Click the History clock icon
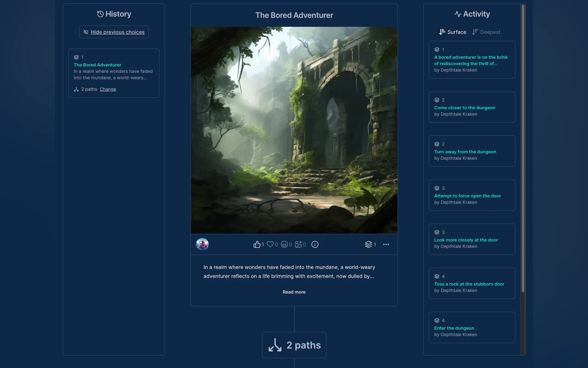The height and width of the screenshot is (368, 588). point(100,14)
